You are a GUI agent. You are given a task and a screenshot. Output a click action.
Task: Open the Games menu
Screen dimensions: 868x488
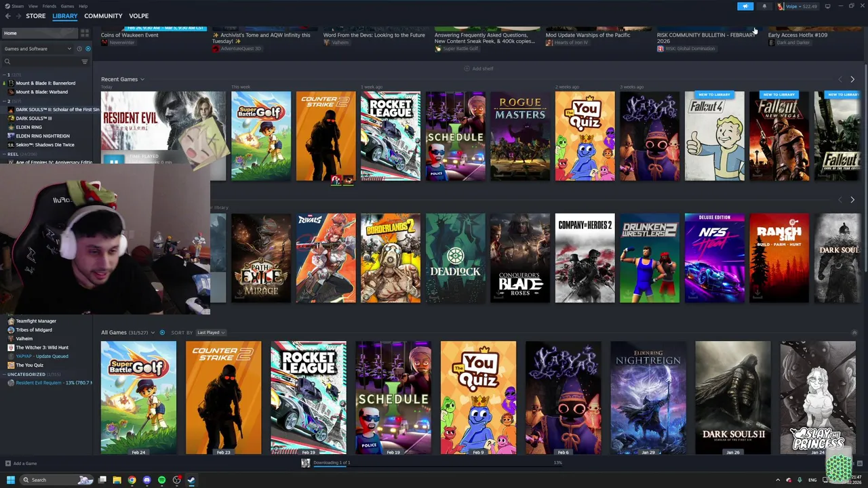(67, 6)
